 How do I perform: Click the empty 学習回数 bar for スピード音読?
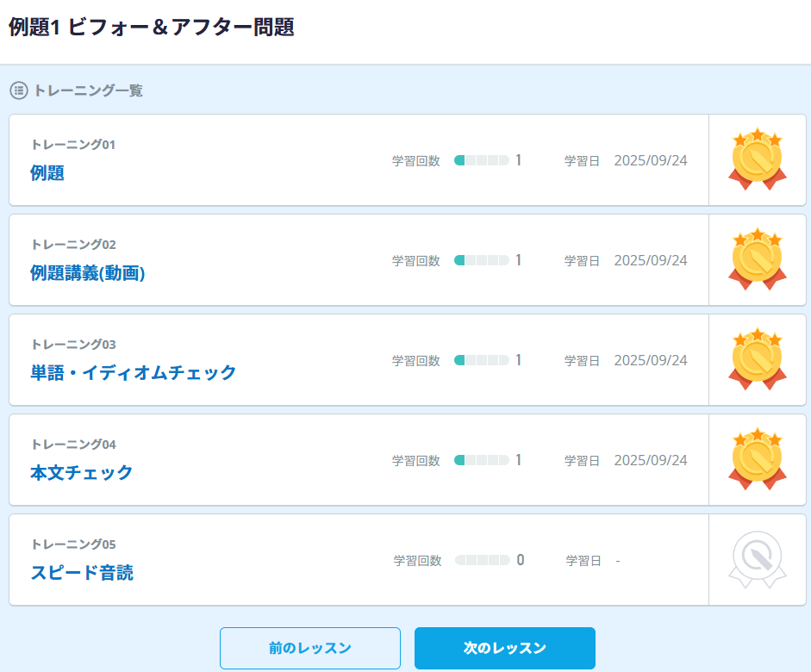(x=483, y=560)
